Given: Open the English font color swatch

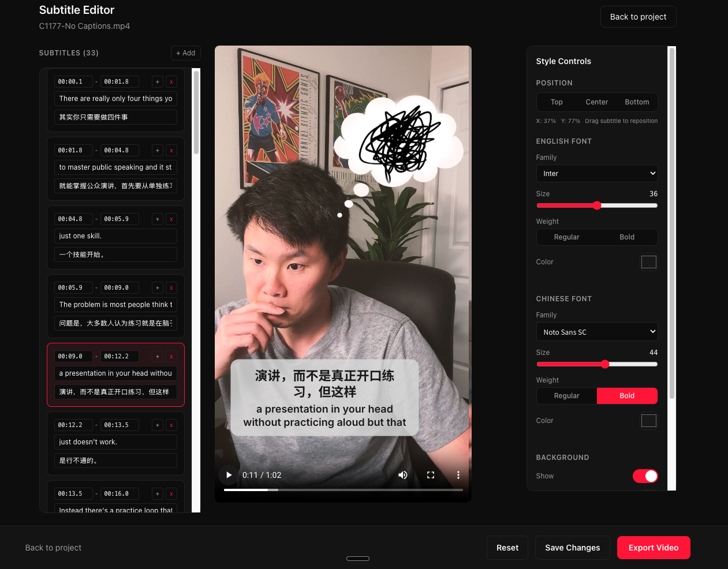Looking at the screenshot, I should 648,262.
